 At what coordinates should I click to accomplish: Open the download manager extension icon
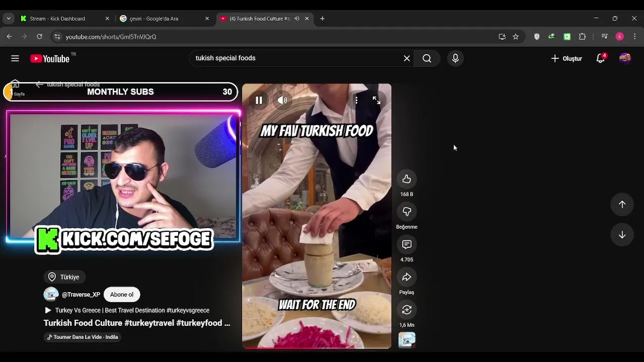552,37
